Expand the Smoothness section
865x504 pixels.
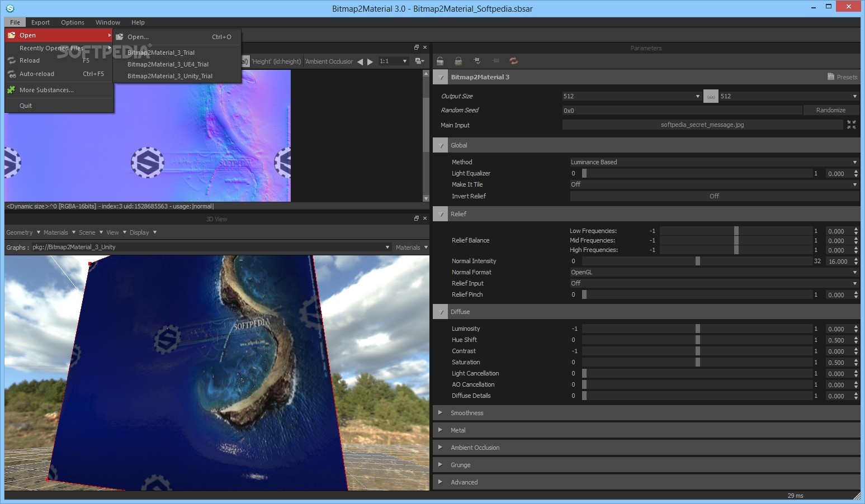(646, 413)
